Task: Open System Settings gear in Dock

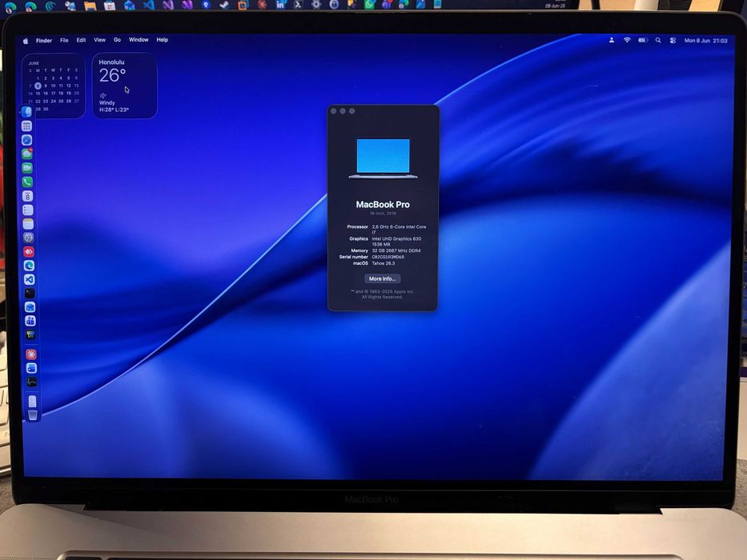Action: click(28, 238)
